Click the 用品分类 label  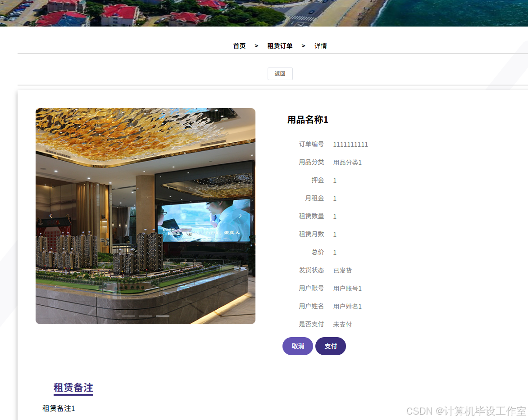click(x=311, y=162)
